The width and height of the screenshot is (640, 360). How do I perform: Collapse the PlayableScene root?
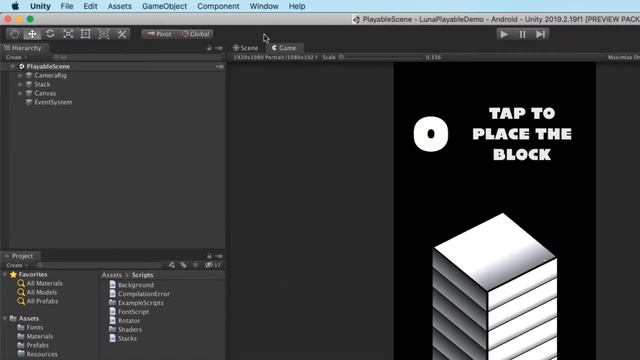tap(13, 67)
